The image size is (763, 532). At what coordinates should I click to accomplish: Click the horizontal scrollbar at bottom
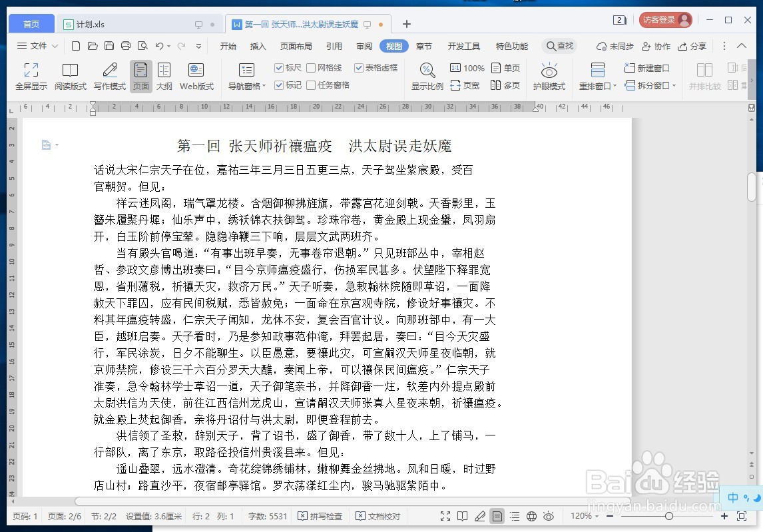tap(352, 501)
